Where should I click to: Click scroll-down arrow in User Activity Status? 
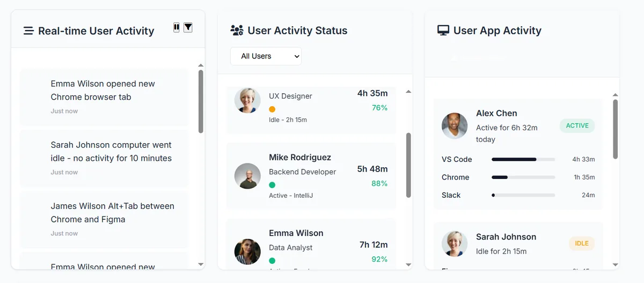click(408, 264)
